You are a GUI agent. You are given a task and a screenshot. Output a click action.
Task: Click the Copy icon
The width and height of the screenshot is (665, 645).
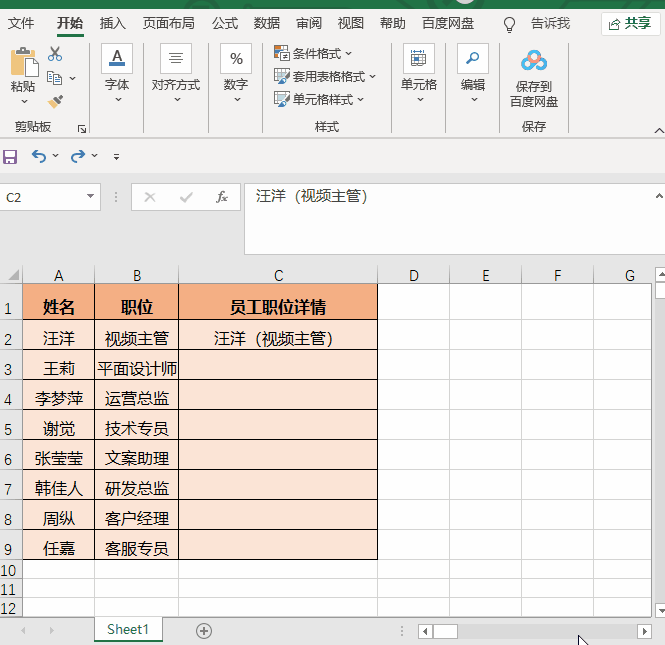tap(54, 78)
